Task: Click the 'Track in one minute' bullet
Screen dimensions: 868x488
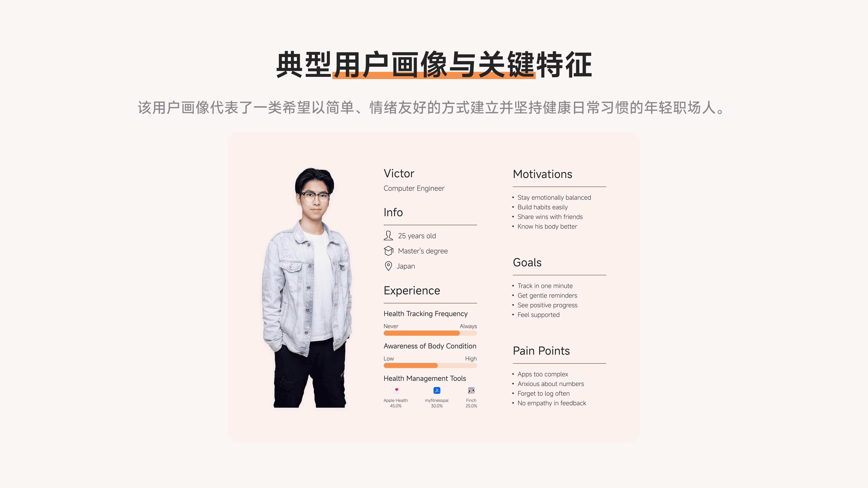Action: point(545,286)
